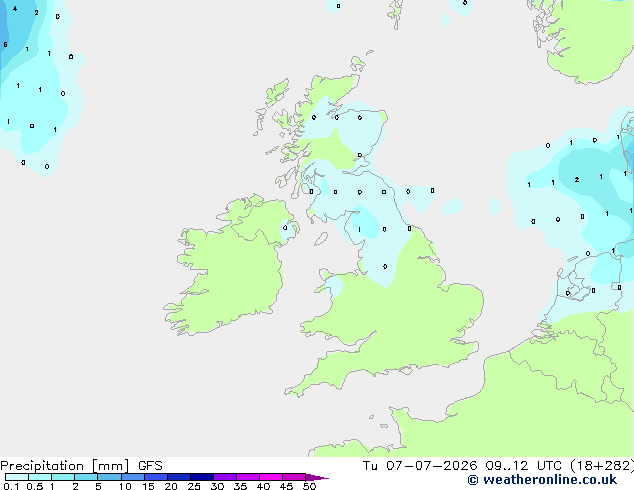Click the legend swatch between 15 and 20
Viewport: 634px width, 490px height.
click(156, 477)
